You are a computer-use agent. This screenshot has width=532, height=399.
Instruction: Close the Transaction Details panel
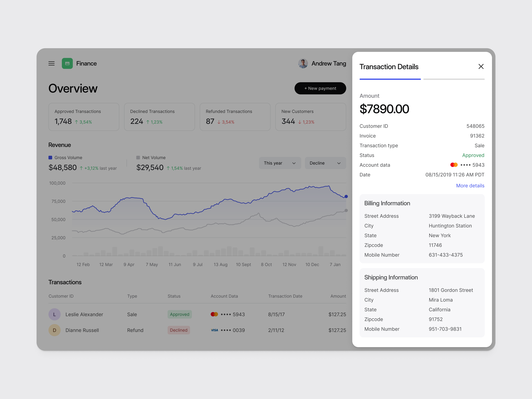pyautogui.click(x=481, y=66)
